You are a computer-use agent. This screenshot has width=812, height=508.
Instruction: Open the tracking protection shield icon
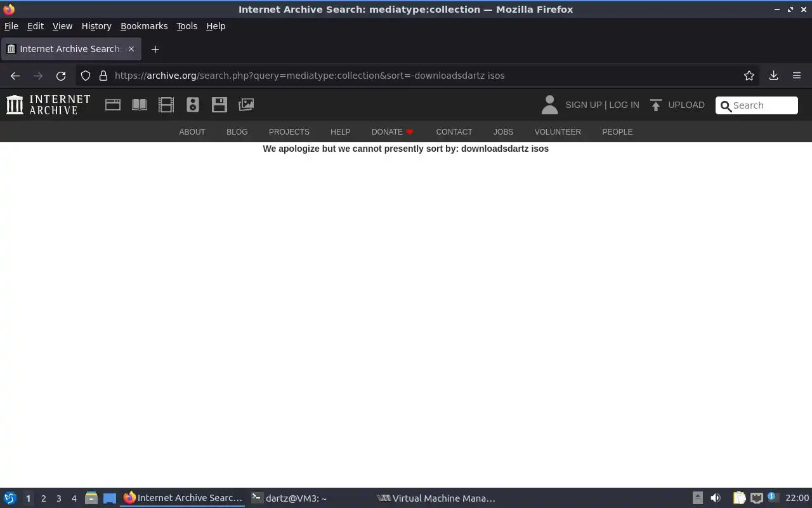click(86, 76)
